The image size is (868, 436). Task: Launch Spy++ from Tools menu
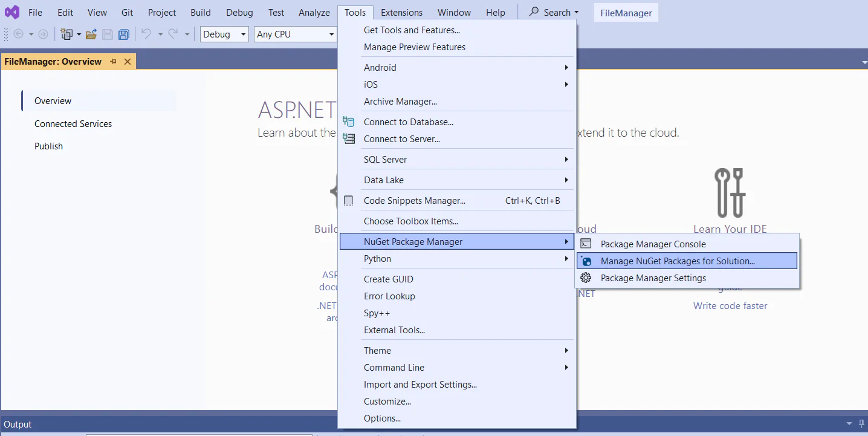point(456,313)
